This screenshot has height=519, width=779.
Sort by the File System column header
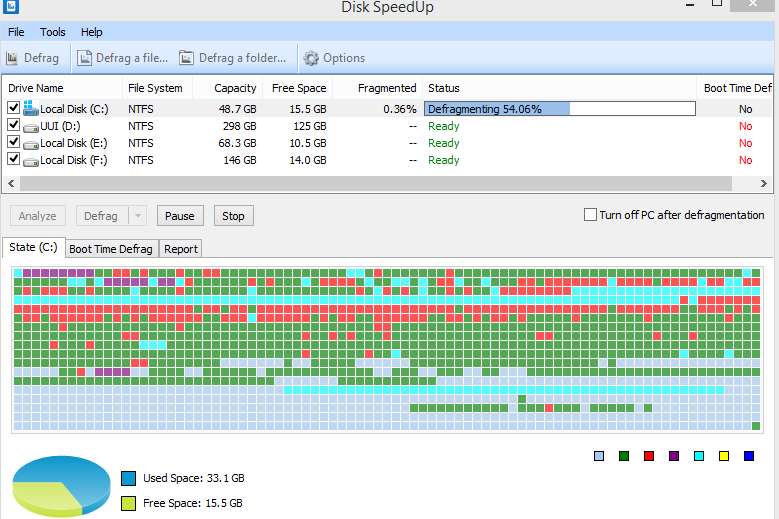point(157,88)
